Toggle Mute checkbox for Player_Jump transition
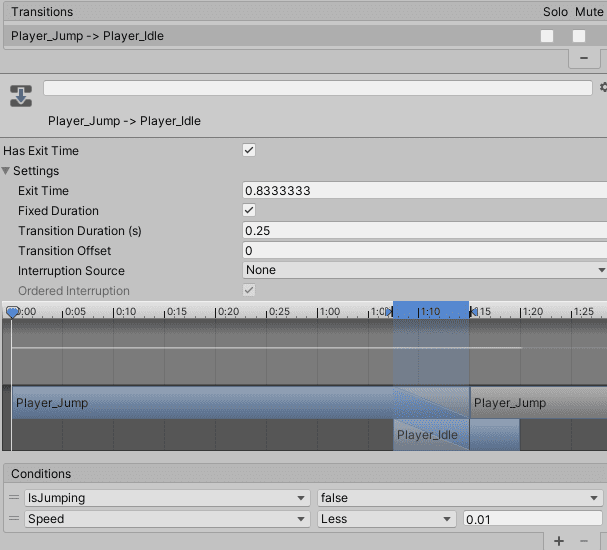Viewport: 607px width, 550px height. pyautogui.click(x=578, y=36)
